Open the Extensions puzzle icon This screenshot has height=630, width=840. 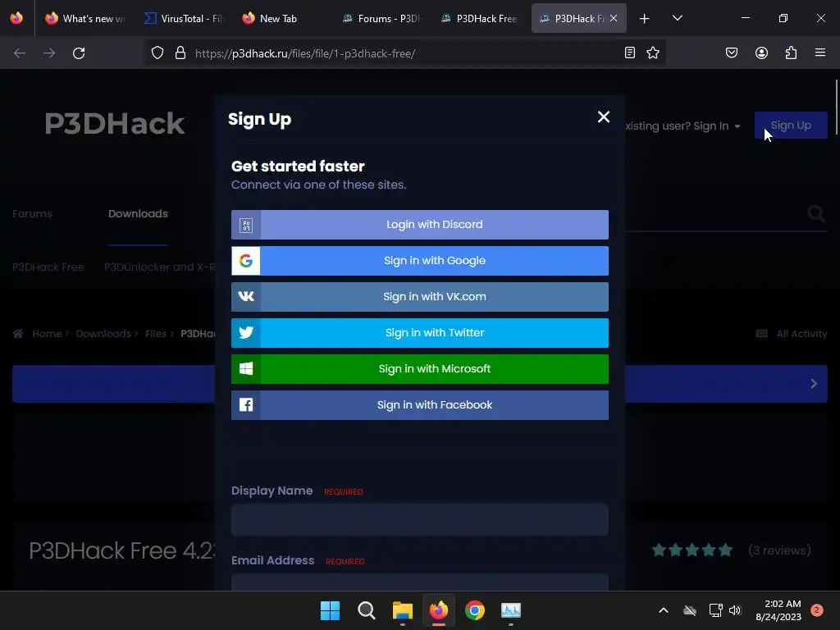(x=791, y=52)
